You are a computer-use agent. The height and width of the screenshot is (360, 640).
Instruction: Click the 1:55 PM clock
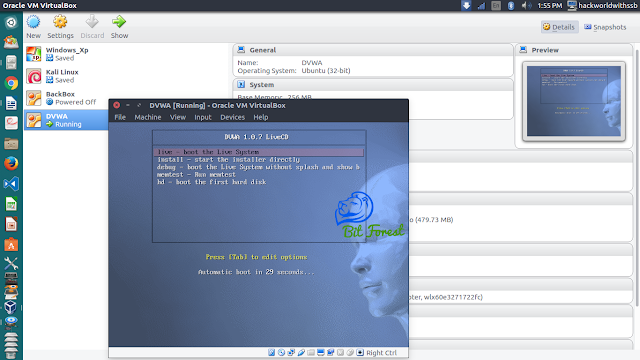549,5
